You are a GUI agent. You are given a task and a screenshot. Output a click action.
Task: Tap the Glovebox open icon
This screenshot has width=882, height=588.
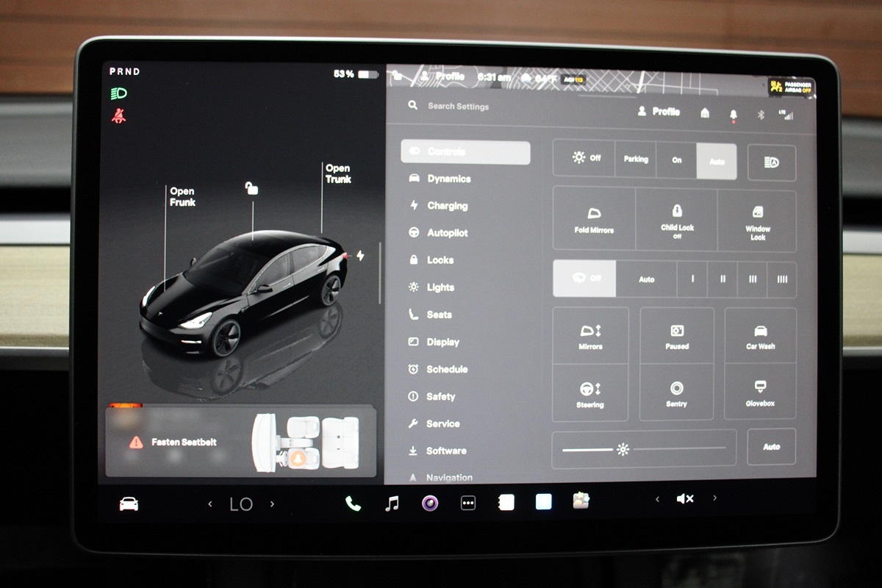click(x=760, y=392)
